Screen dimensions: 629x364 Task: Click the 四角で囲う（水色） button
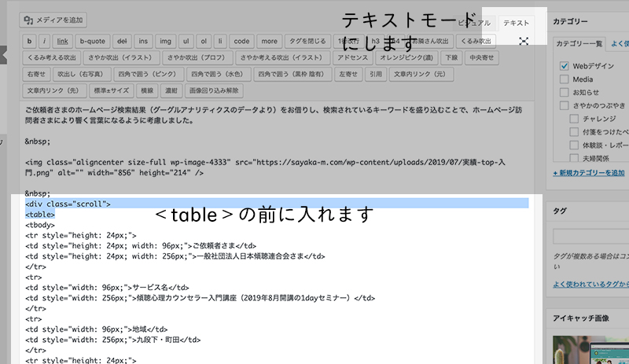(219, 74)
